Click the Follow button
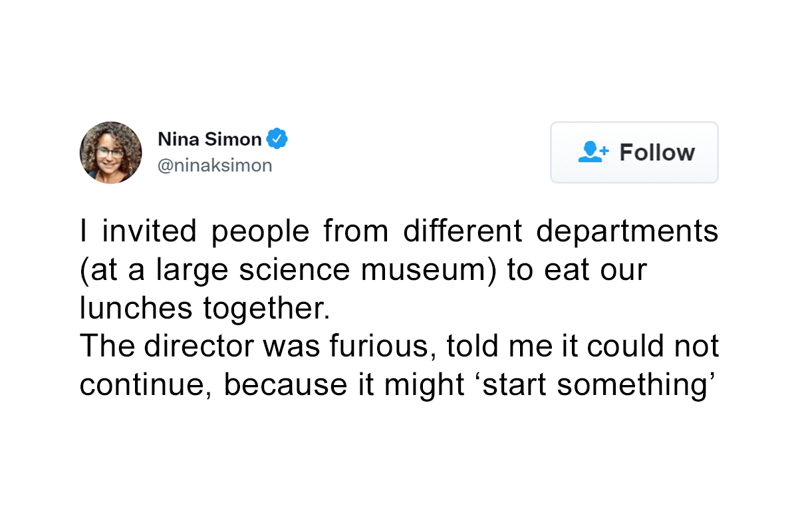This screenshot has width=798, height=532. pyautogui.click(x=634, y=152)
